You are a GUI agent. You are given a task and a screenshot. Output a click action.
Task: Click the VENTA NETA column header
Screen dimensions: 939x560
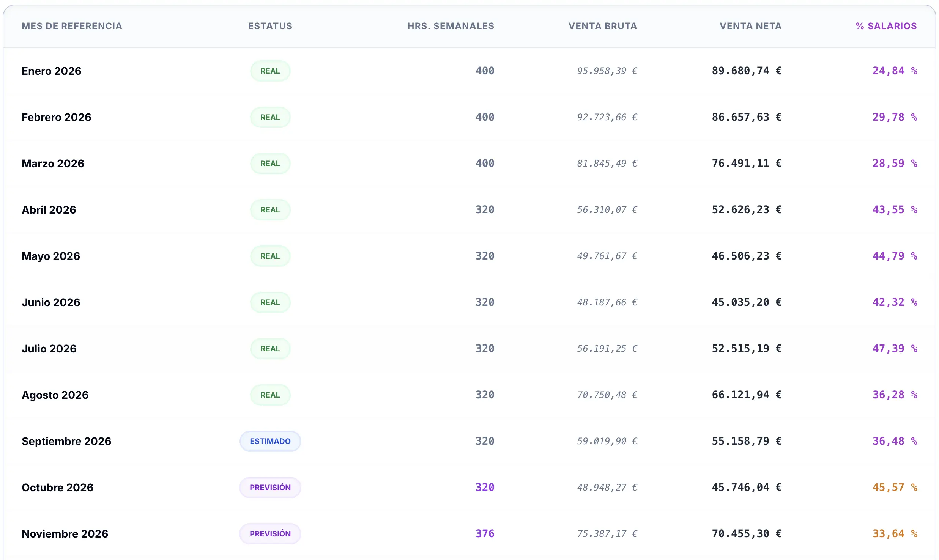click(750, 26)
